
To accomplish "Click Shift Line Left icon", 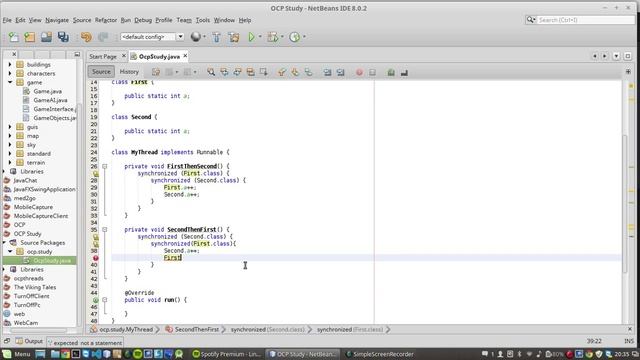I will click(327, 72).
